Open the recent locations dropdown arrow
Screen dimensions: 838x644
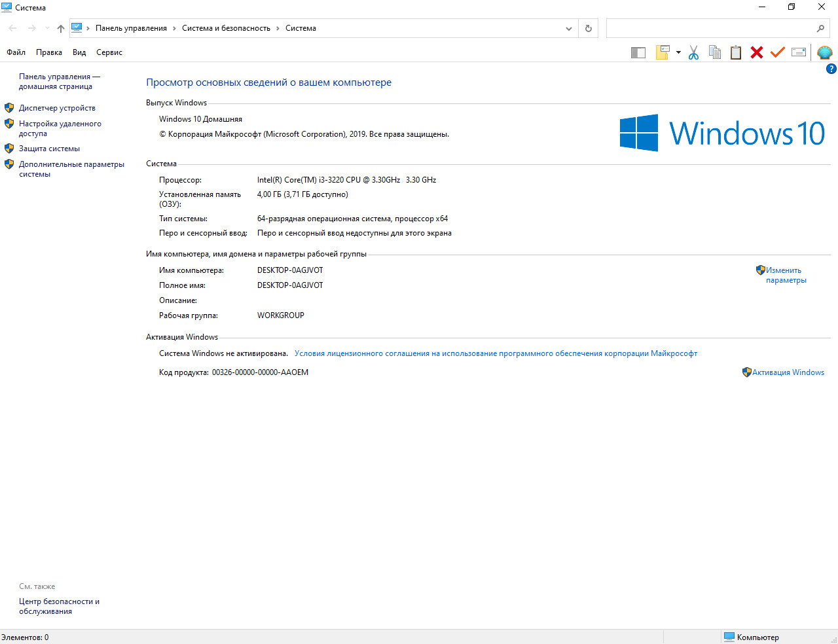(x=47, y=28)
